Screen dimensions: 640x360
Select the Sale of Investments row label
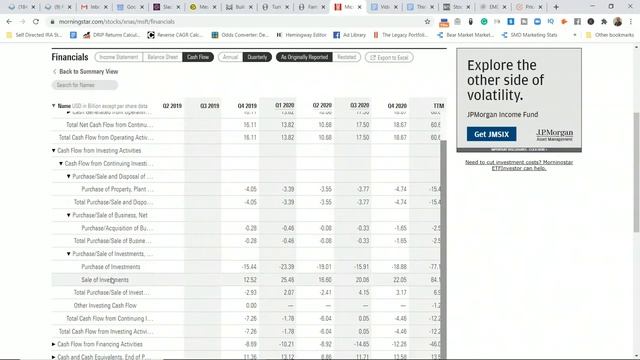[x=105, y=280]
